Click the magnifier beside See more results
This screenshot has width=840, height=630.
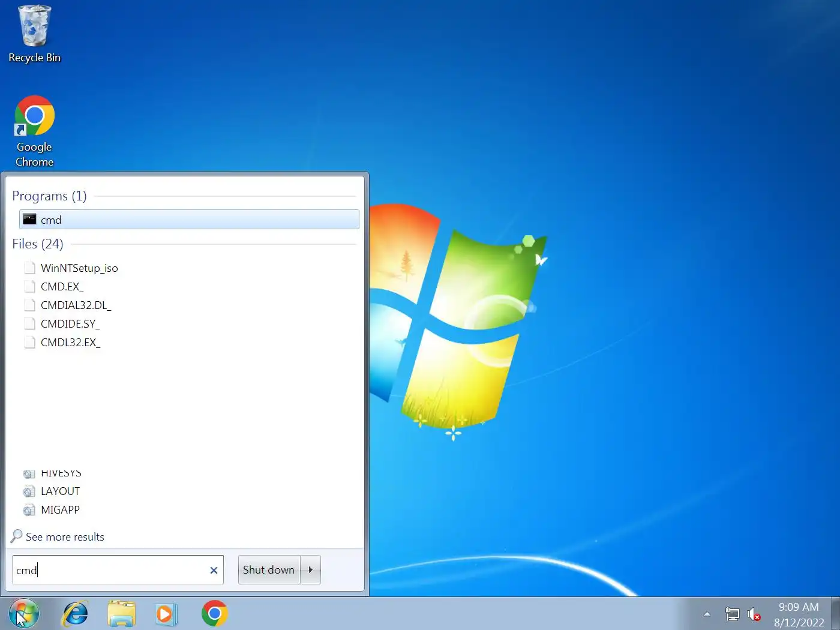pos(17,536)
